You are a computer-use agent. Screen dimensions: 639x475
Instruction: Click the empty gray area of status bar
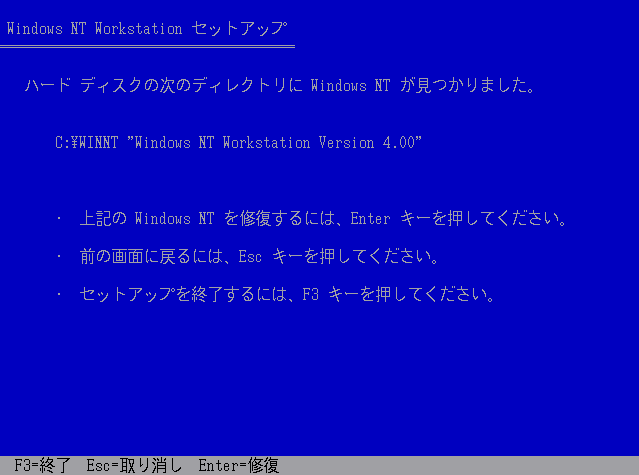coord(456,465)
